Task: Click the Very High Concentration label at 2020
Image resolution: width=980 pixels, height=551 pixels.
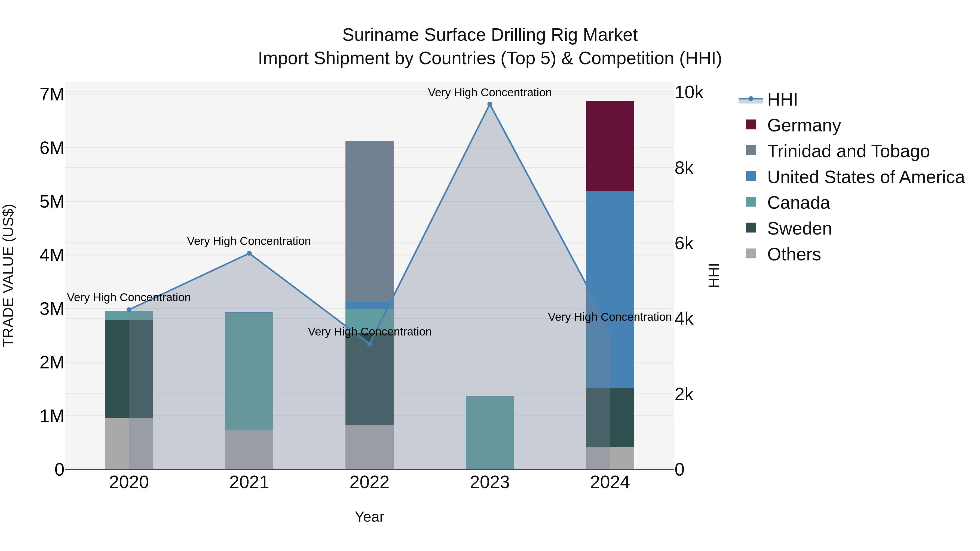Action: pos(129,297)
